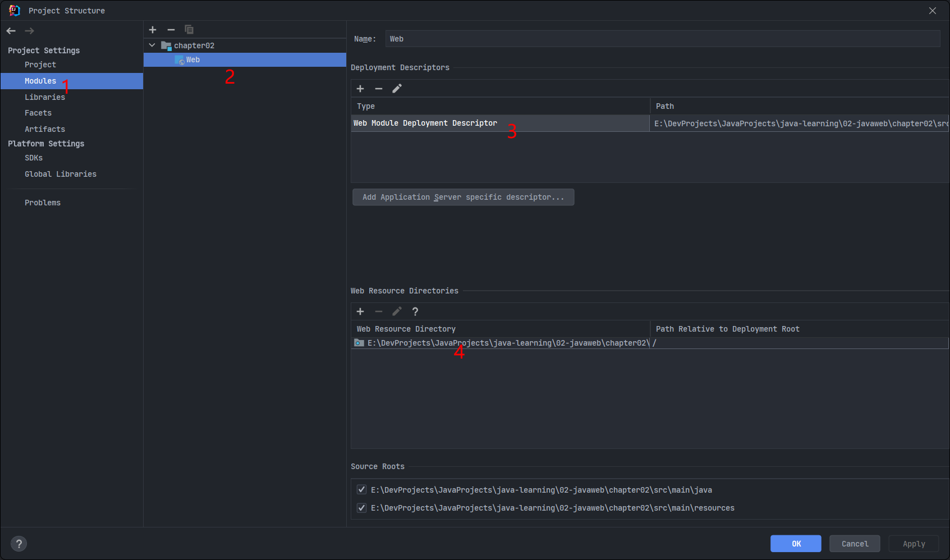Edit the deployment descriptor with the pencil icon

coord(397,89)
